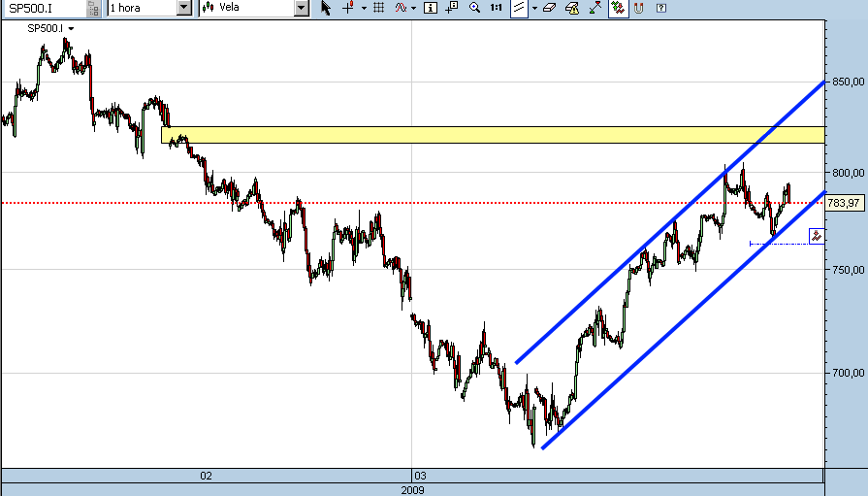This screenshot has height=496, width=868.
Task: Select the upper blue channel line
Action: point(670,222)
